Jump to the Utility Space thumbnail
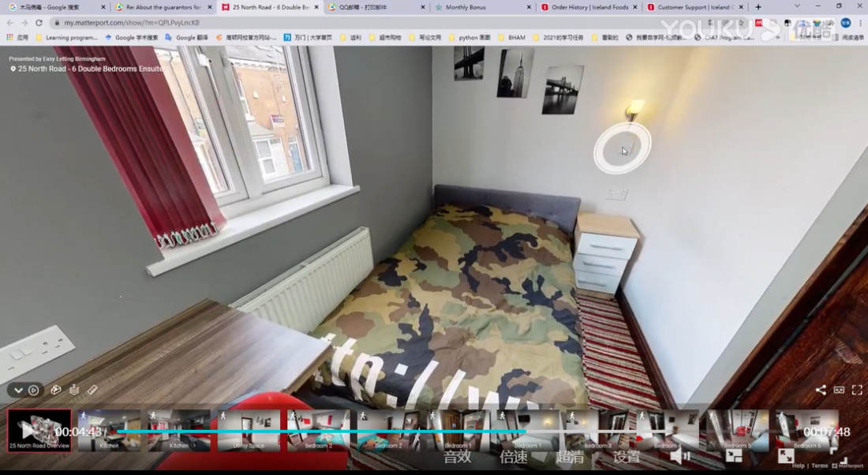 249,430
